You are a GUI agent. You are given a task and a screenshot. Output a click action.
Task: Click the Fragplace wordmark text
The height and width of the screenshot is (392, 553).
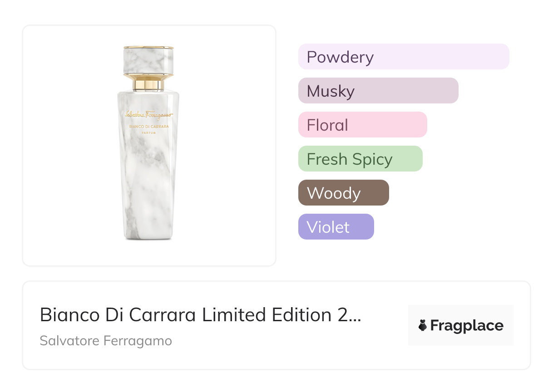[467, 325]
